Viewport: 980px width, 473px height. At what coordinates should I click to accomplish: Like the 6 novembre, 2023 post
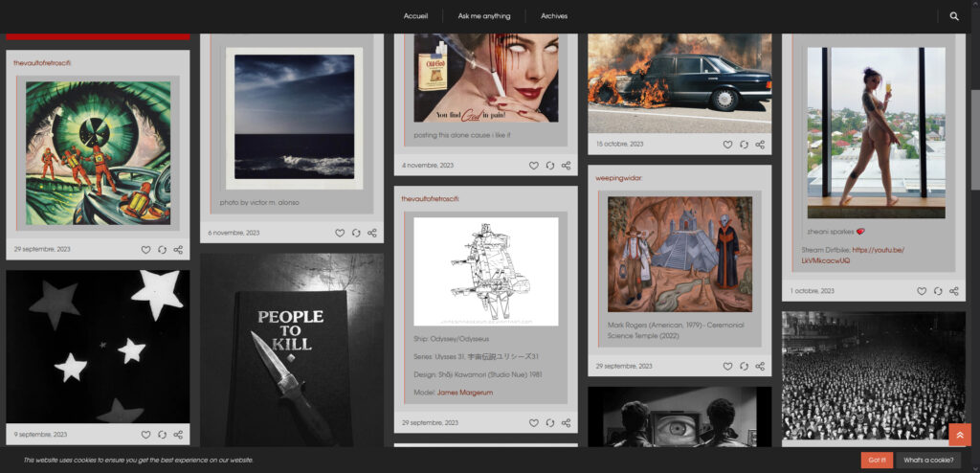(x=340, y=233)
